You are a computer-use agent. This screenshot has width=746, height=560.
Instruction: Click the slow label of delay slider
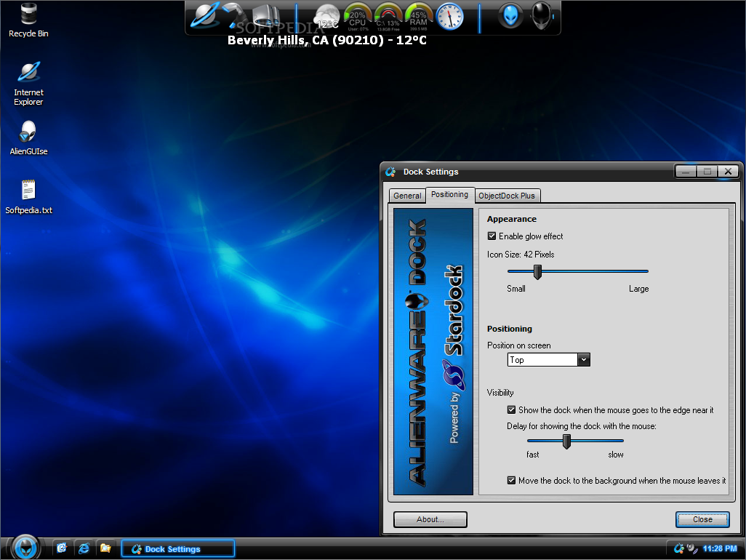(x=616, y=455)
